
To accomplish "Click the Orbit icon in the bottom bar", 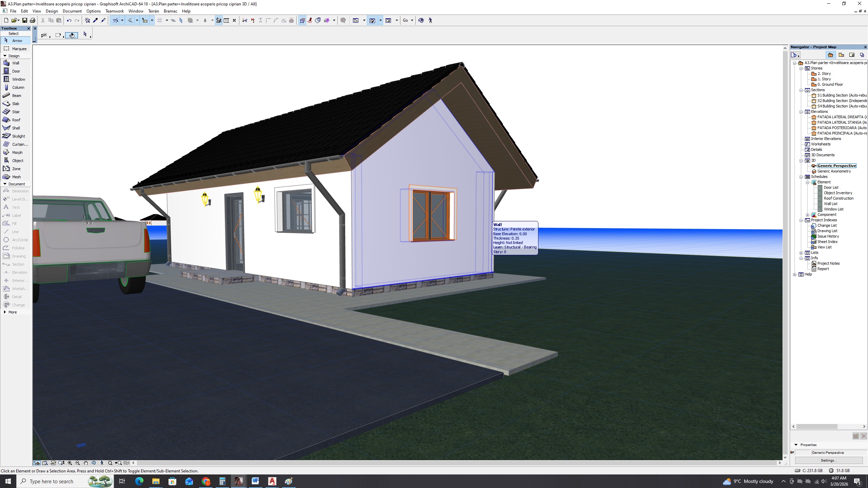I will click(x=94, y=463).
